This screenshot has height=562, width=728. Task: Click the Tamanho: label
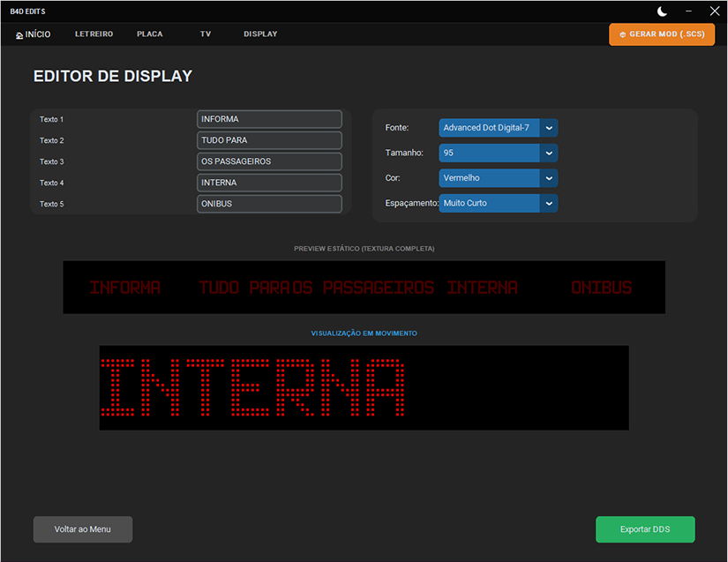[x=404, y=153]
